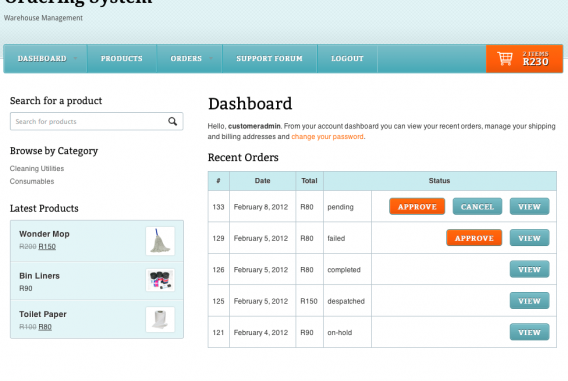Image resolution: width=568 pixels, height=381 pixels.
Task: Select the Status column header
Action: (439, 181)
